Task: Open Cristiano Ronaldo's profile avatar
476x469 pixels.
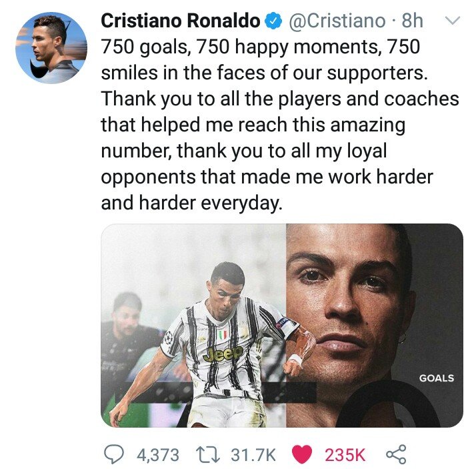Action: tap(51, 48)
